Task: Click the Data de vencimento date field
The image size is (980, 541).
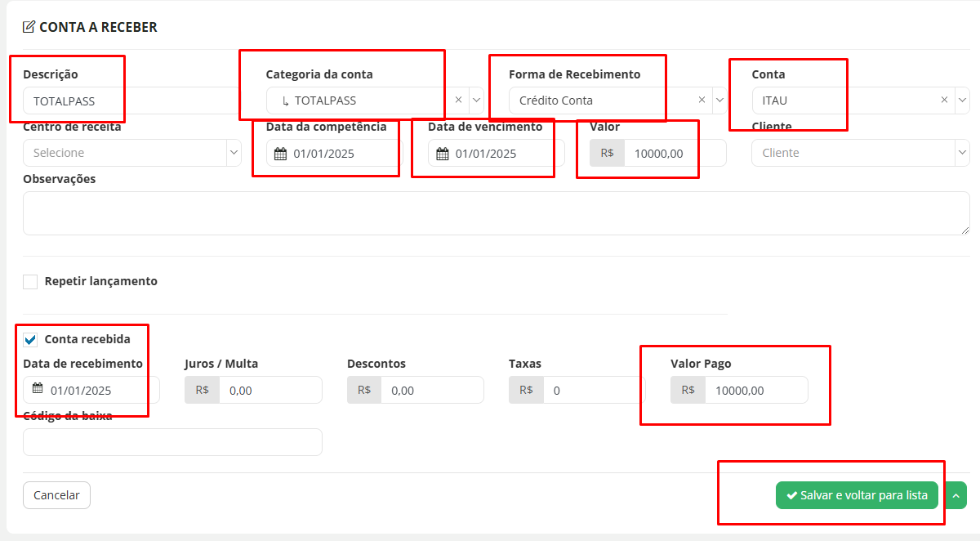Action: click(x=497, y=153)
